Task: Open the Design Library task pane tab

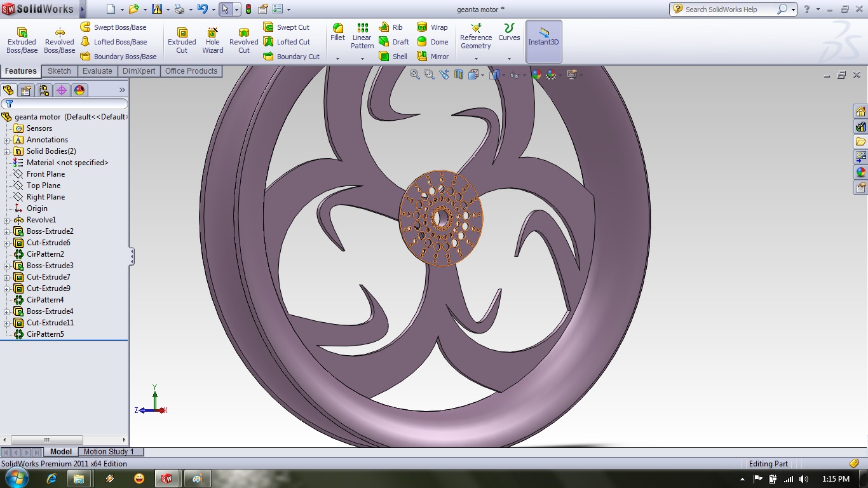Action: click(x=861, y=127)
